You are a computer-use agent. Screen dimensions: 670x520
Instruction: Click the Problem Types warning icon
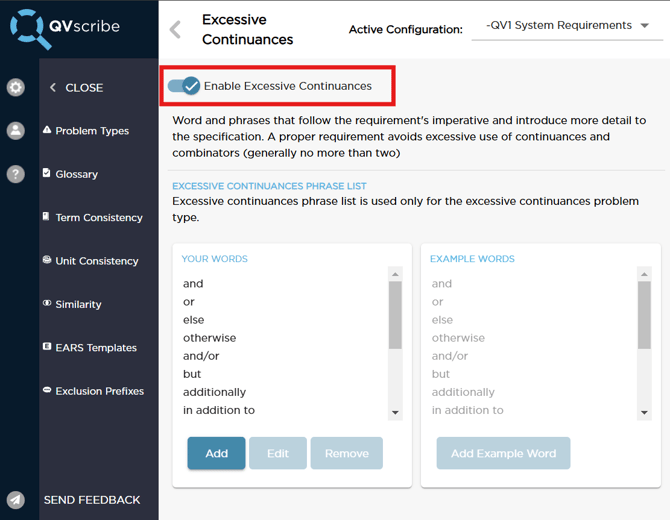[x=47, y=130]
